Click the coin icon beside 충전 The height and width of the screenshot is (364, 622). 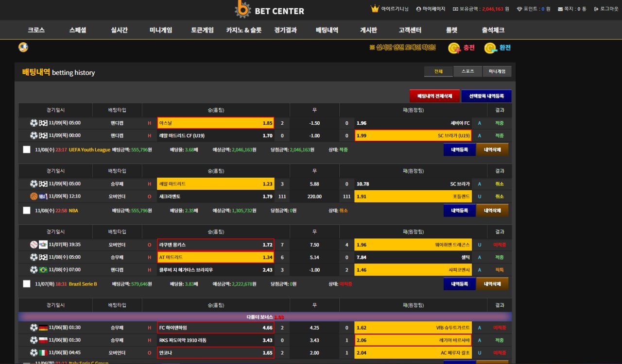454,48
